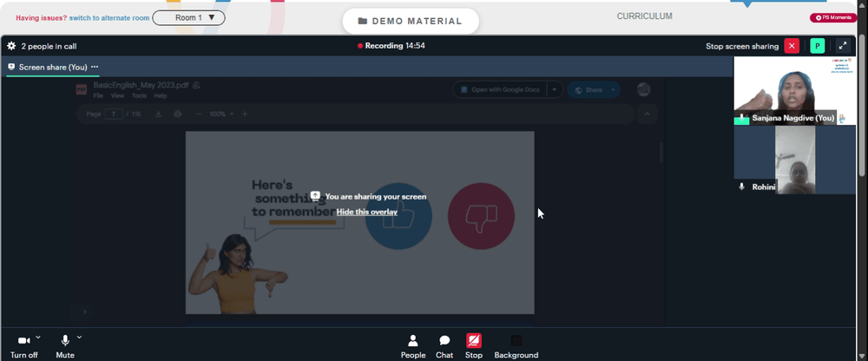Click Rohini's microphone status icon
This screenshot has height=361, width=868.
[x=742, y=187]
